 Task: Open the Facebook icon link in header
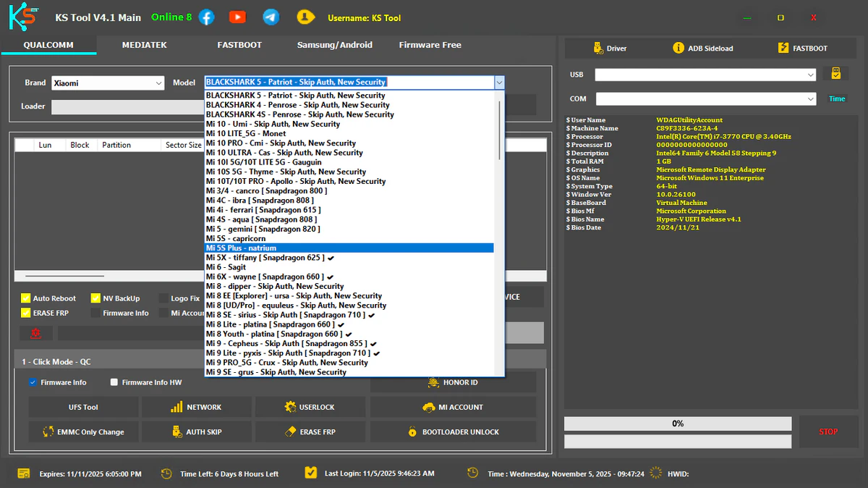(x=207, y=17)
